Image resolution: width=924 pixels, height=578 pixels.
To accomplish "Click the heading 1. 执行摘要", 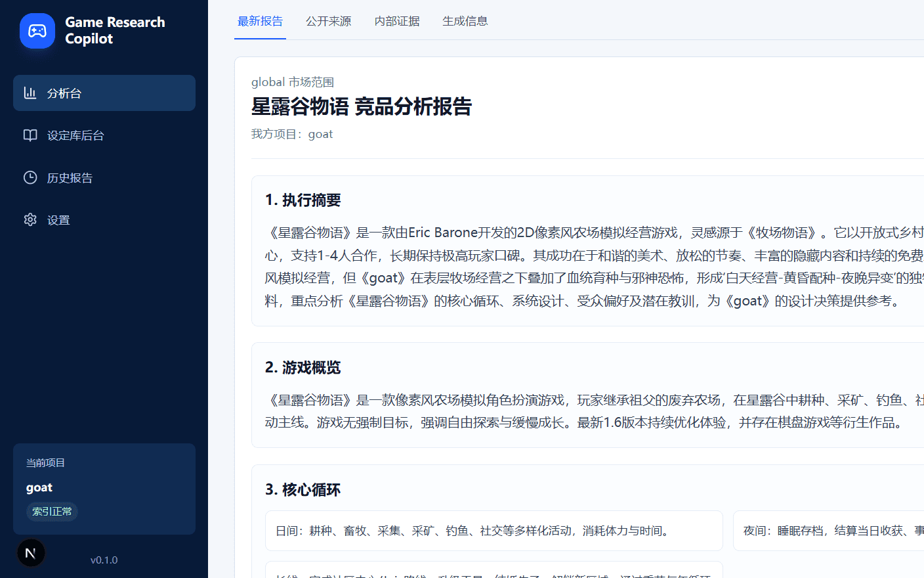I will tap(303, 200).
